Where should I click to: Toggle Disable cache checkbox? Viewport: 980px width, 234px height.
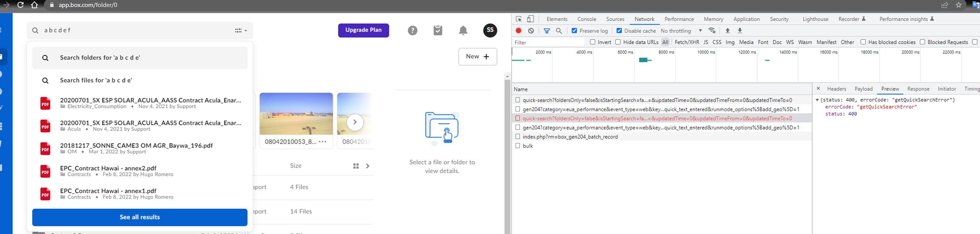(x=619, y=30)
